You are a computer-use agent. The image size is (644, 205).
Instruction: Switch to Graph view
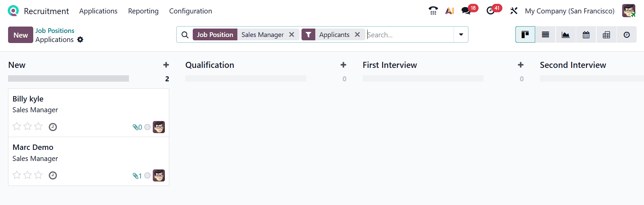(566, 35)
